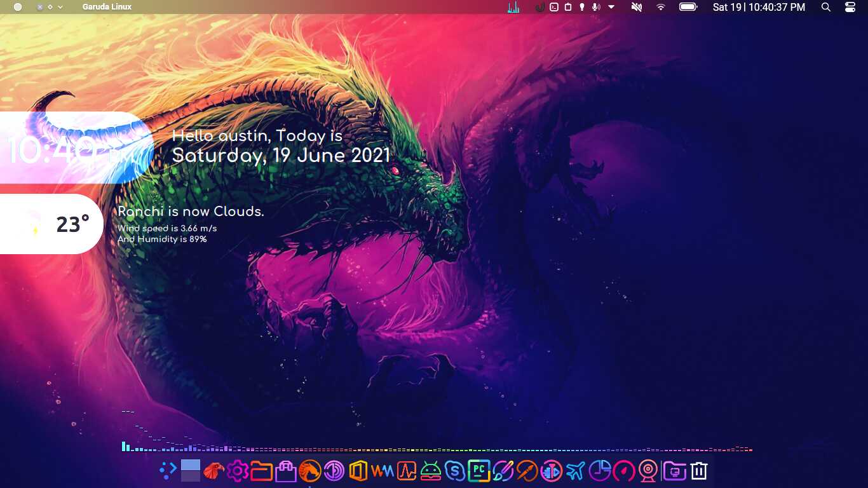
Task: Open the Trash in the dock
Action: tap(699, 471)
